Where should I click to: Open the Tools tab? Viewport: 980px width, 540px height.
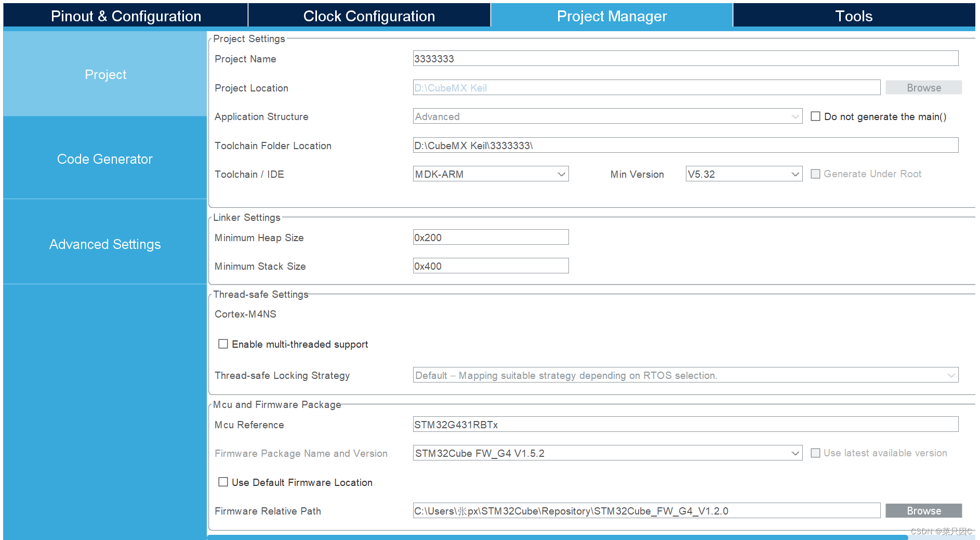point(854,16)
